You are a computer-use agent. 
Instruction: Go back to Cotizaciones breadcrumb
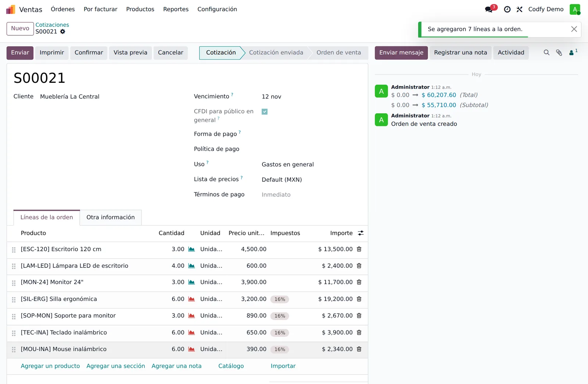(x=52, y=25)
